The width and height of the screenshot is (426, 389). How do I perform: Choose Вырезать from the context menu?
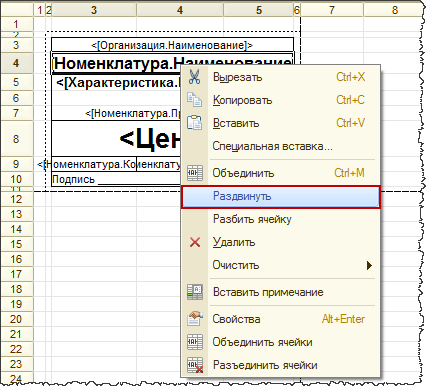tap(280, 77)
